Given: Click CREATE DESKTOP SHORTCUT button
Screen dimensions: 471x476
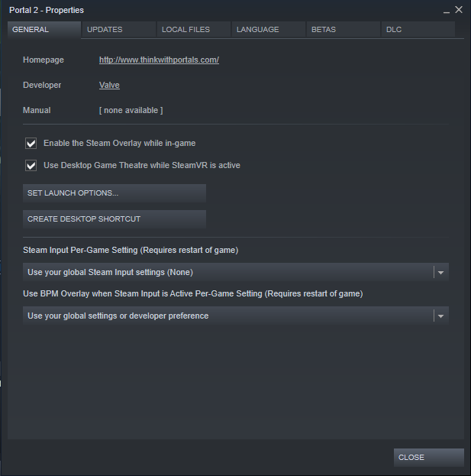Looking at the screenshot, I should click(x=115, y=219).
